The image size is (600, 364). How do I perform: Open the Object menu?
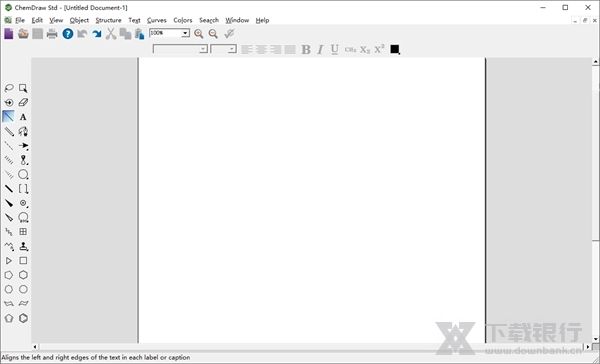click(x=79, y=20)
